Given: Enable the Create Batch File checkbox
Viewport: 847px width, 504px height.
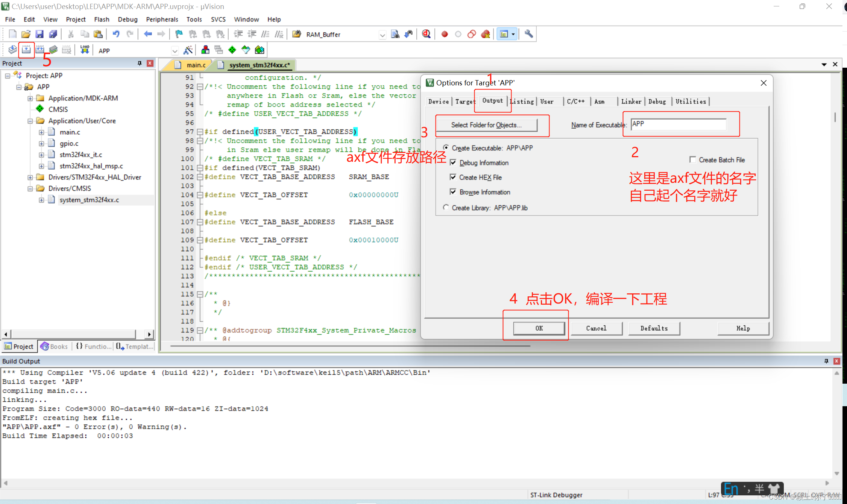Looking at the screenshot, I should (692, 159).
